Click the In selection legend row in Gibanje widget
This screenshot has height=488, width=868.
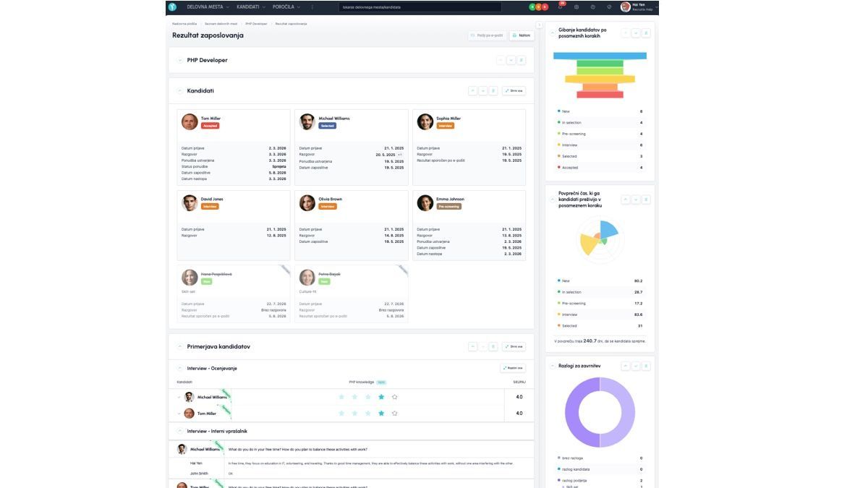(x=600, y=123)
